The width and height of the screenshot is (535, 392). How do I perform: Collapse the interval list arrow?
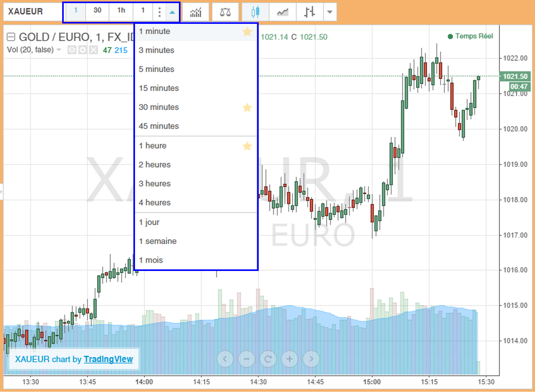(x=172, y=12)
